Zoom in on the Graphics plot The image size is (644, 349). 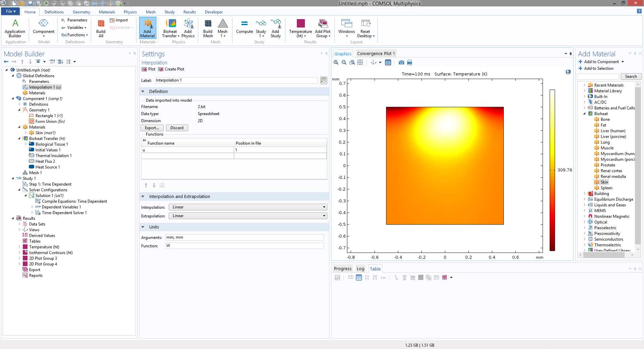coord(336,62)
